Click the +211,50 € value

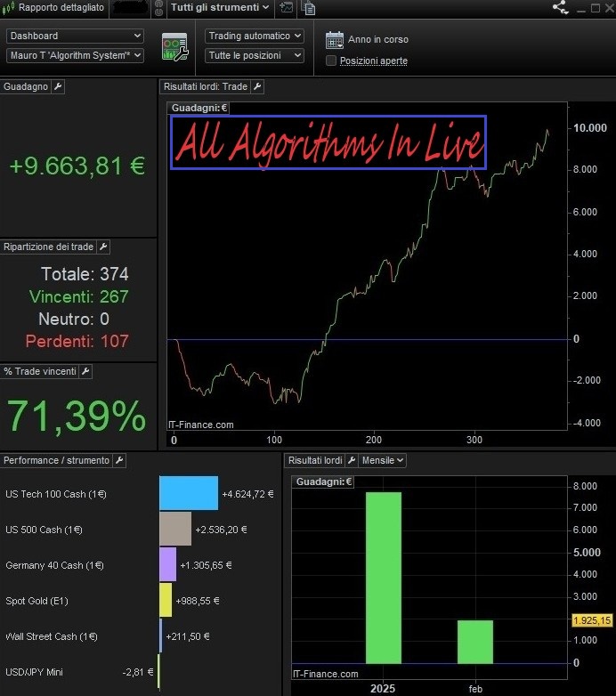point(188,636)
